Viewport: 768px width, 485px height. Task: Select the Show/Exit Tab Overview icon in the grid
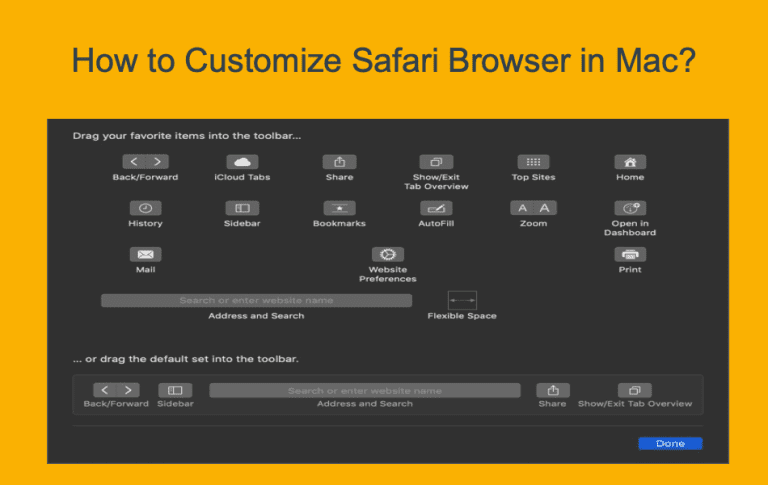tap(436, 162)
